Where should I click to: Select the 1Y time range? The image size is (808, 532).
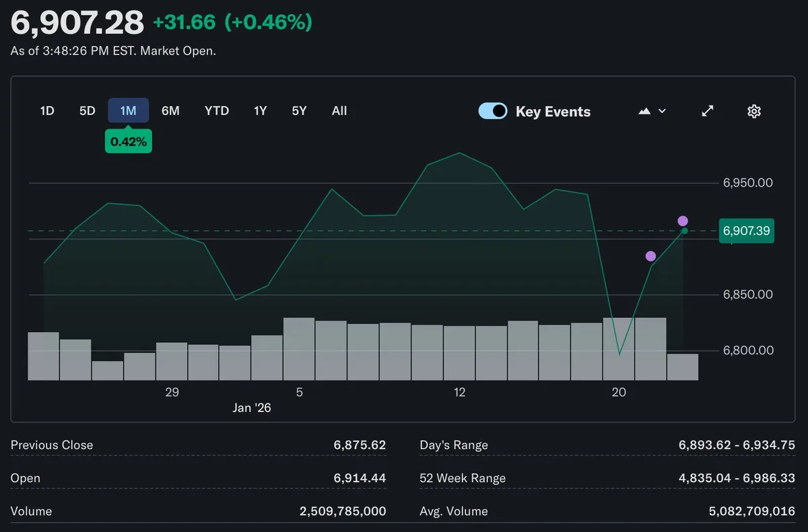[260, 111]
